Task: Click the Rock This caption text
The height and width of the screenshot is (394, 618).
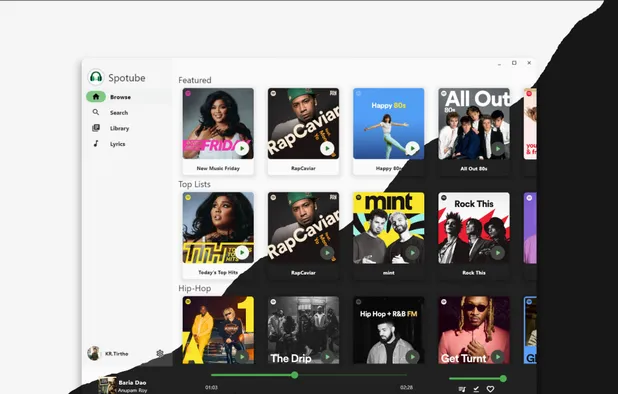Action: point(474,273)
